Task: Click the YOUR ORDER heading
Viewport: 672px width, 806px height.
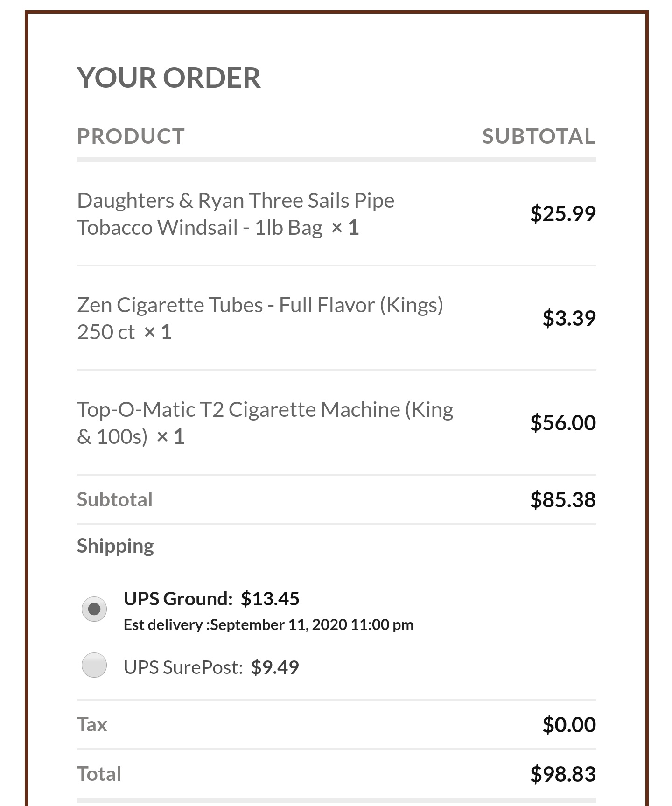Action: point(169,77)
